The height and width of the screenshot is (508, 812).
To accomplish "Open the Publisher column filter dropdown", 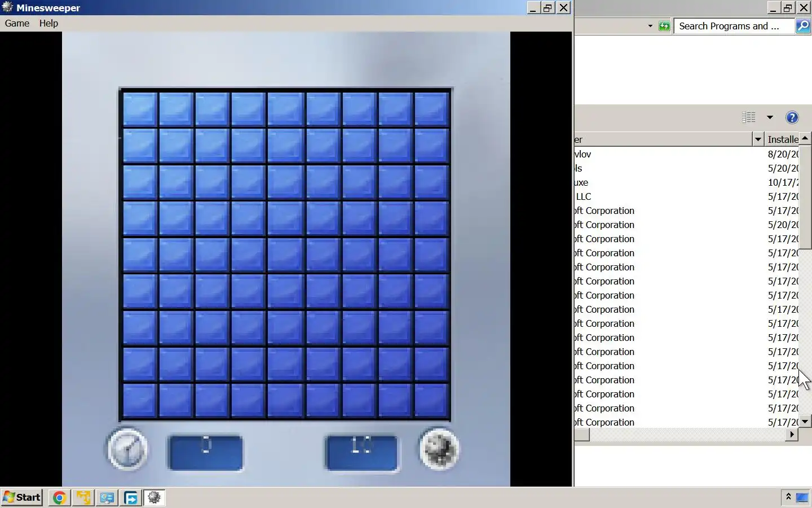I will (x=758, y=139).
